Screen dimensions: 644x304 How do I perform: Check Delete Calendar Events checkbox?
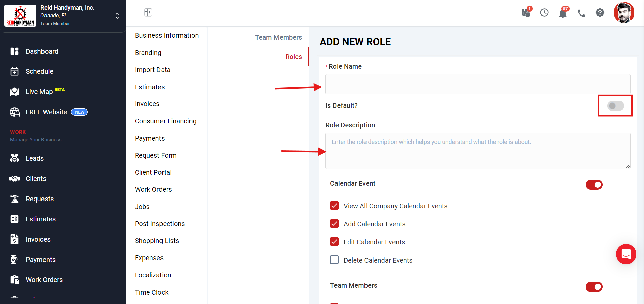click(x=334, y=260)
